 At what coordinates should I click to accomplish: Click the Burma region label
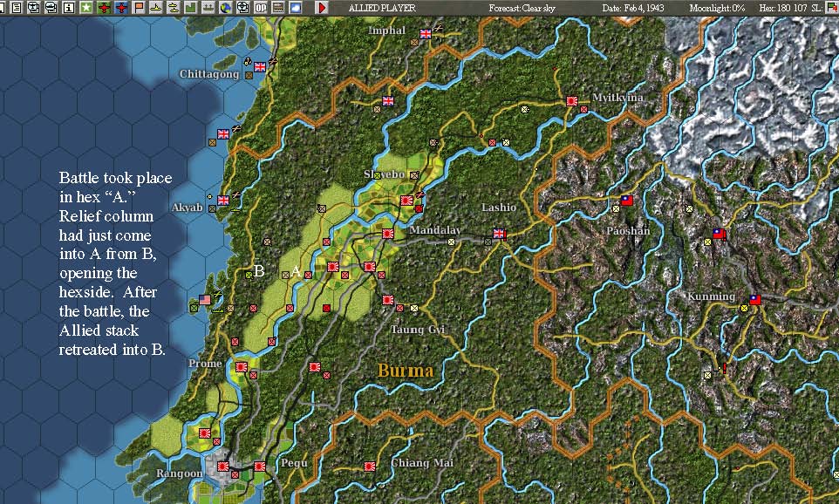(x=406, y=371)
